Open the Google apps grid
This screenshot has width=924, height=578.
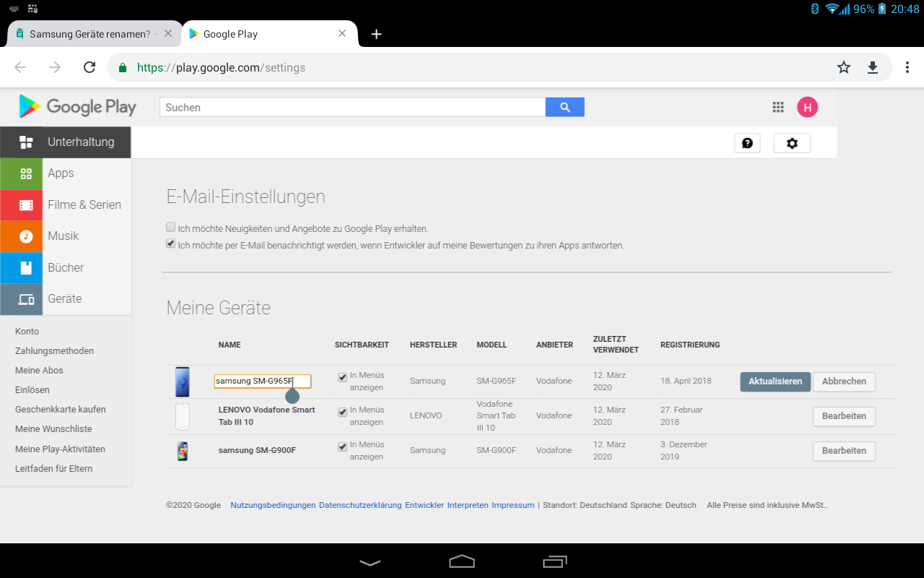coord(778,107)
